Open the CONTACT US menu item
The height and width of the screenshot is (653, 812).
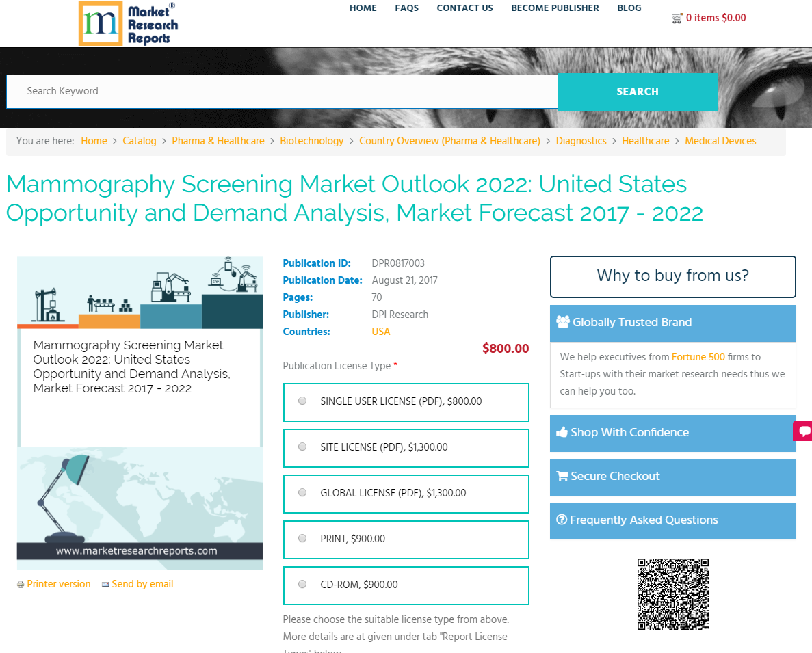(x=464, y=8)
